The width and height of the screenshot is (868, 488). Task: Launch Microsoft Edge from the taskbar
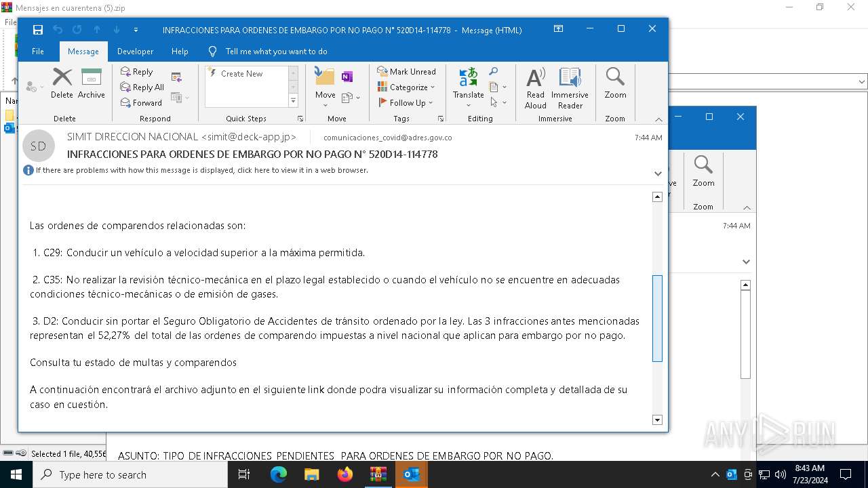[x=279, y=474]
